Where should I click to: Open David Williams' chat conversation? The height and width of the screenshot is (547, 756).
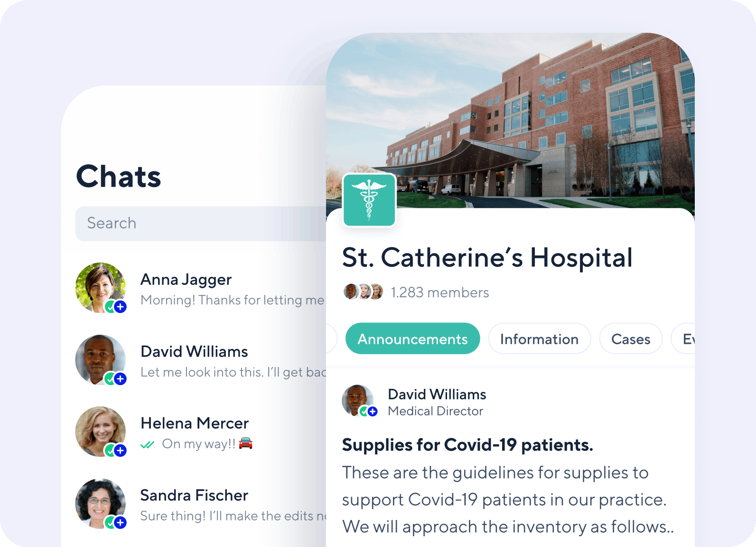pos(201,360)
